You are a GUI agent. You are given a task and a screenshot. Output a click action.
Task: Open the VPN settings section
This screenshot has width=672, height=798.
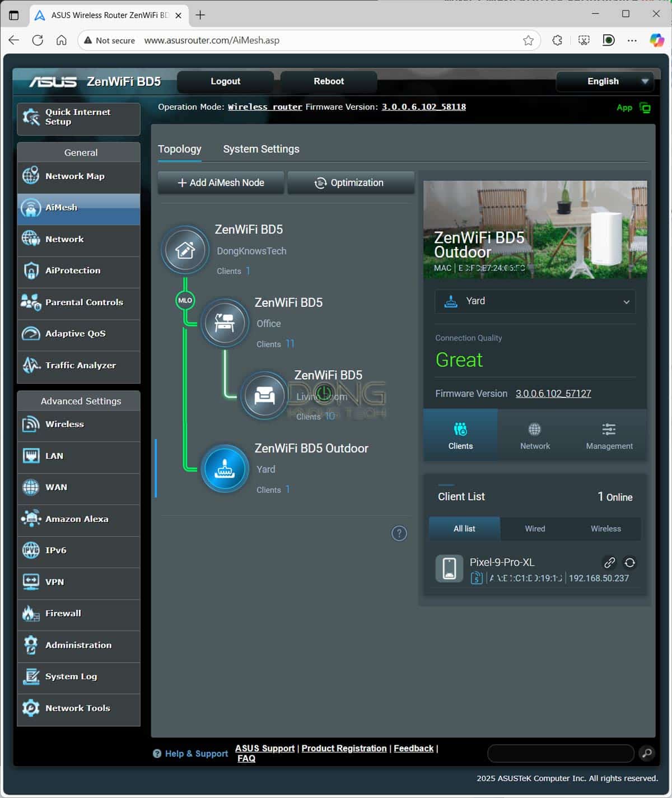coord(54,582)
